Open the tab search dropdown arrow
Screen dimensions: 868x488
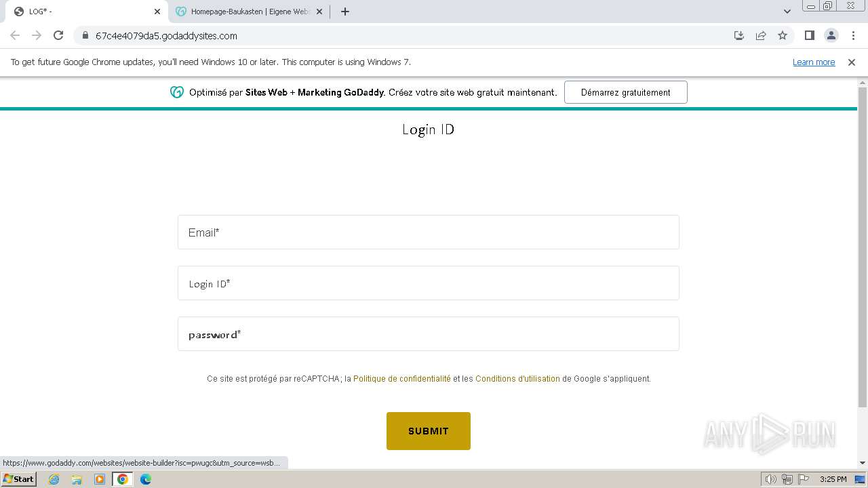[787, 12]
